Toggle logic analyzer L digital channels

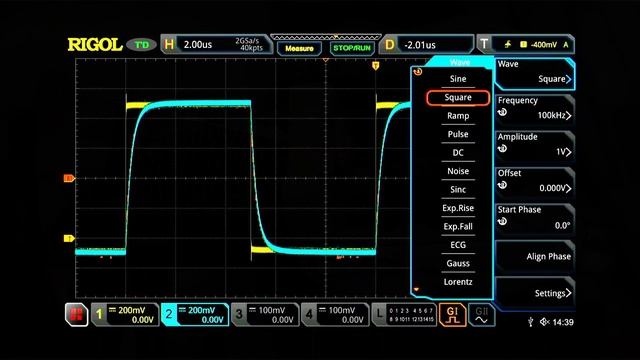pyautogui.click(x=404, y=315)
